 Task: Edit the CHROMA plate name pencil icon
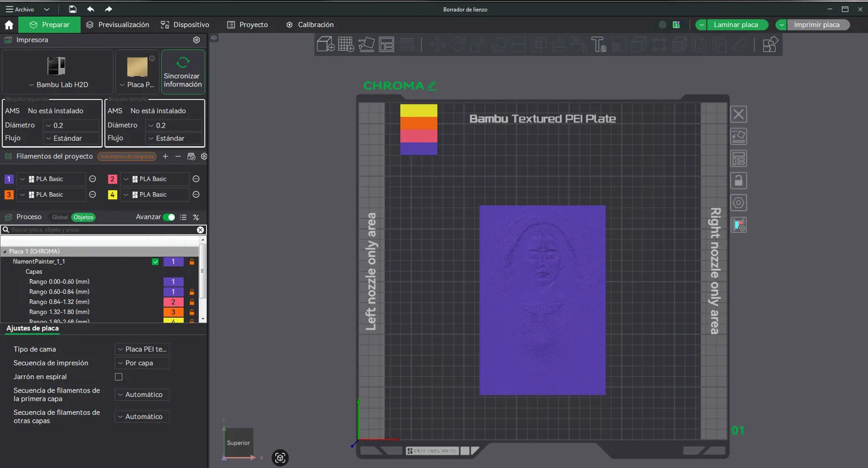tap(432, 85)
